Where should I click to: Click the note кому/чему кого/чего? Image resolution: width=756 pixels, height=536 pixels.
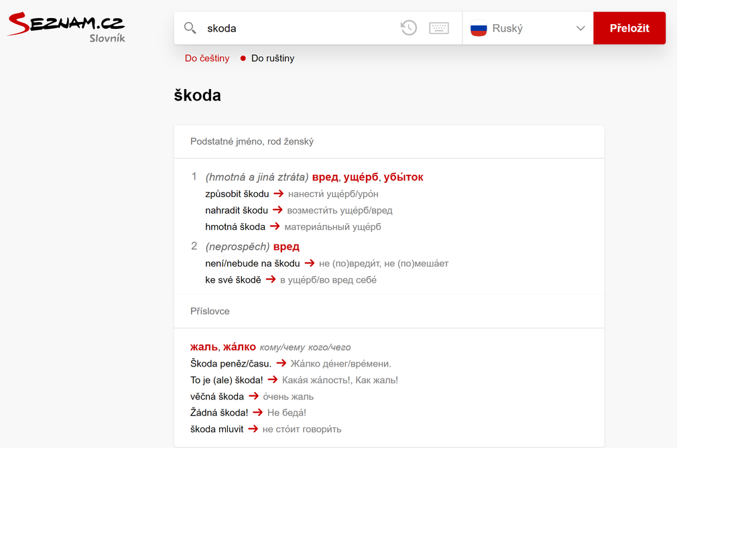click(305, 347)
